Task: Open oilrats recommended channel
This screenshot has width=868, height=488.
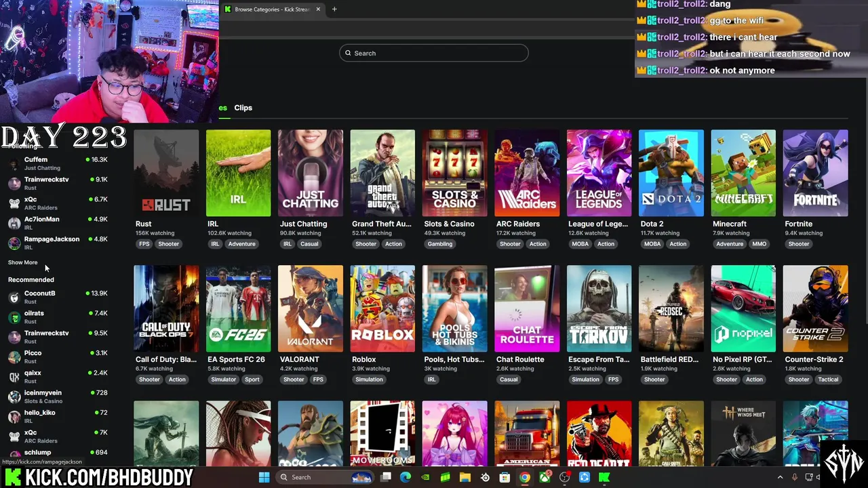Action: (58, 317)
